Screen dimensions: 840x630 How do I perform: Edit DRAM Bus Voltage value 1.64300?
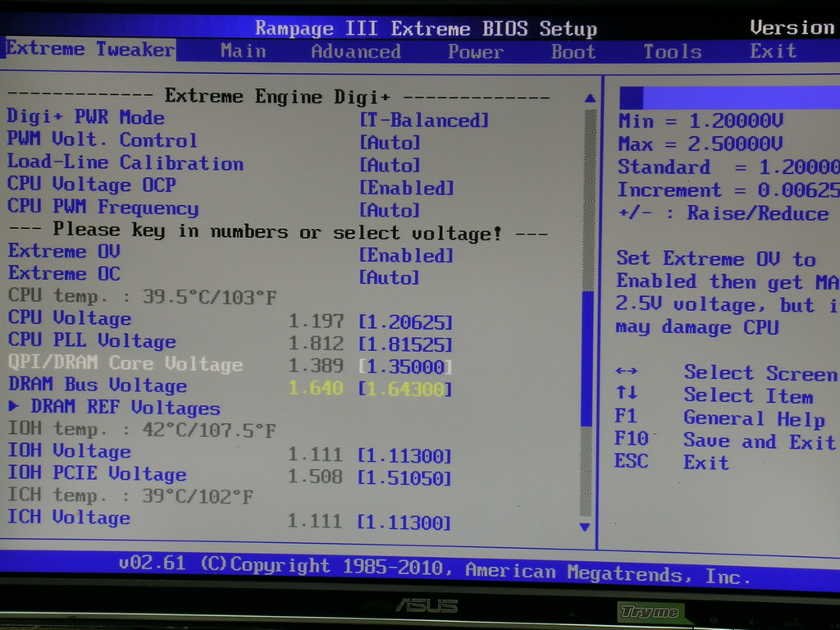click(x=405, y=389)
